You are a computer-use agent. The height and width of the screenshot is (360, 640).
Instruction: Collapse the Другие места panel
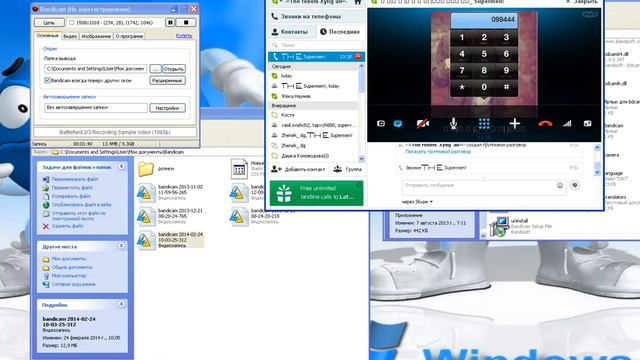click(121, 246)
